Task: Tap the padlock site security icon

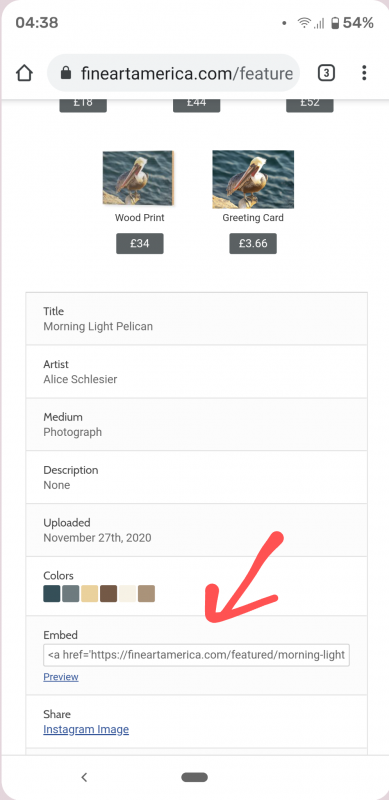Action: [65, 73]
